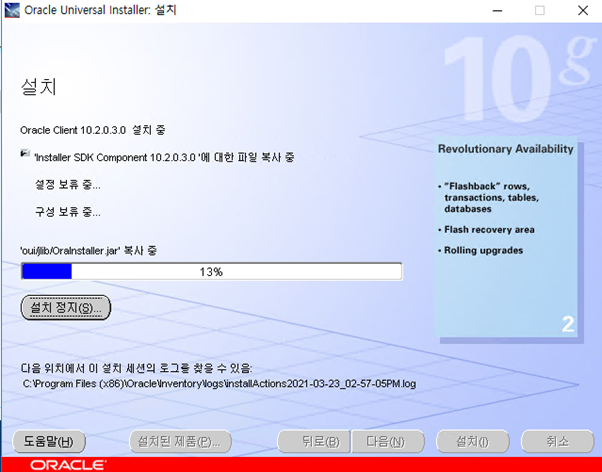Click 'oui/jlib/OraInstaller.jar' 복사 중 status text
This screenshot has height=472, width=602.
point(88,251)
